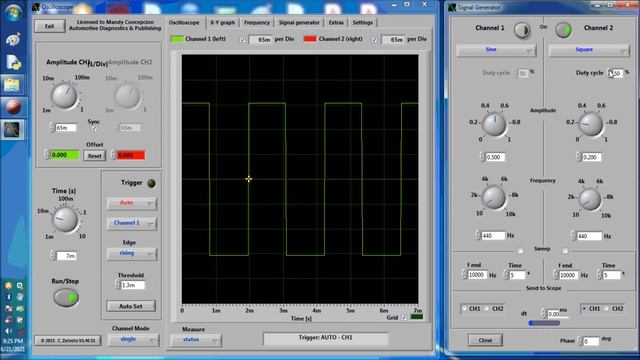Open the Channel Mode single dropdown
The height and width of the screenshot is (360, 640).
(x=133, y=339)
